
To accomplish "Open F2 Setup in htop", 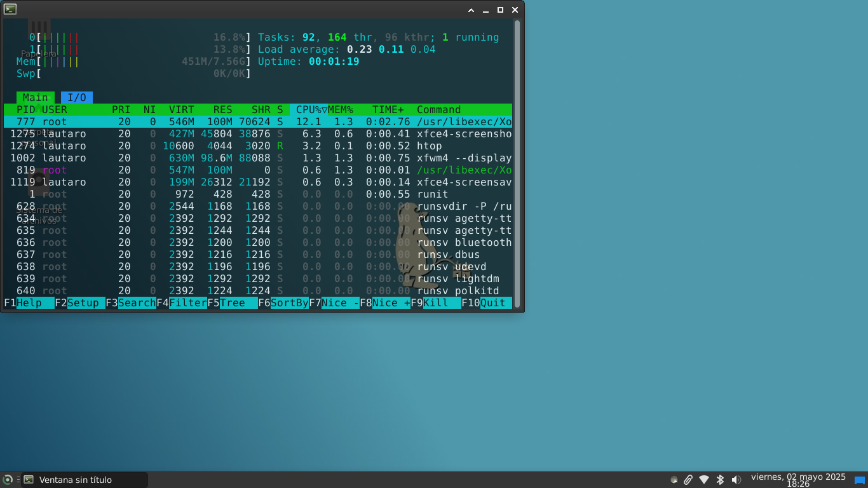I will pos(80,302).
